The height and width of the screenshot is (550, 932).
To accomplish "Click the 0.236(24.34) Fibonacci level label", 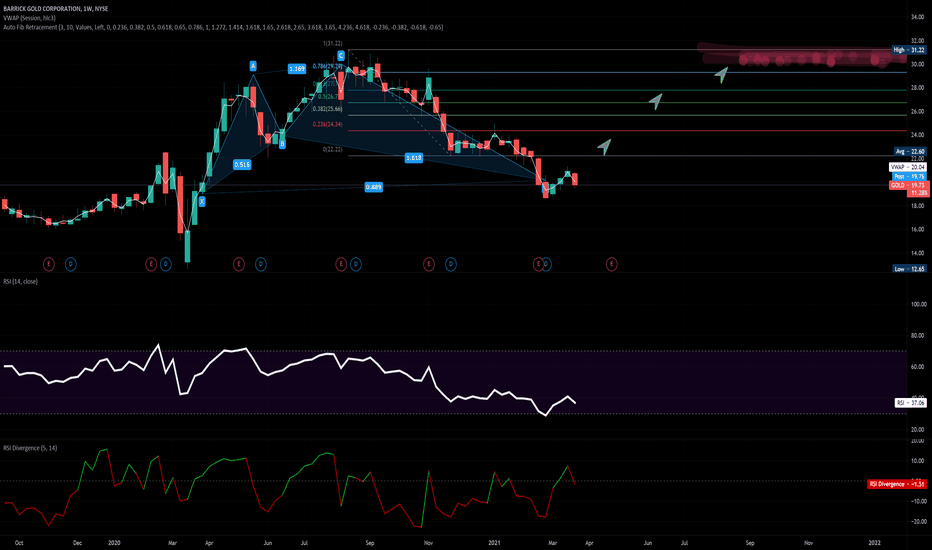I will point(327,124).
